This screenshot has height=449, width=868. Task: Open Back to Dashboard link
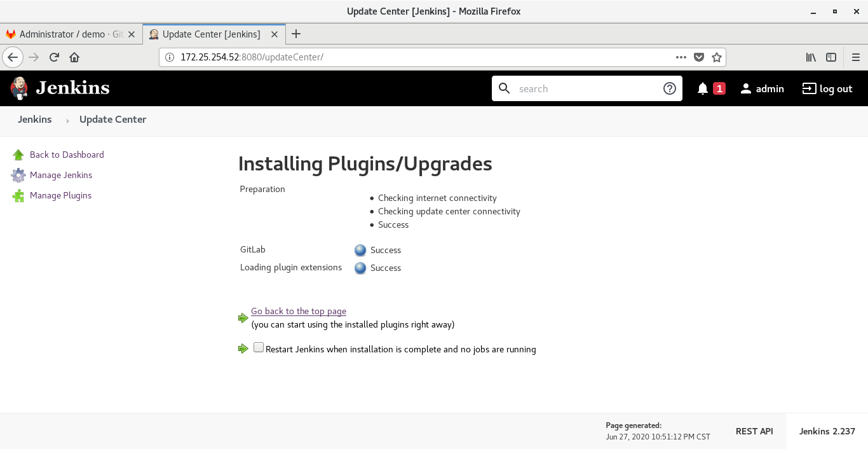pos(67,155)
